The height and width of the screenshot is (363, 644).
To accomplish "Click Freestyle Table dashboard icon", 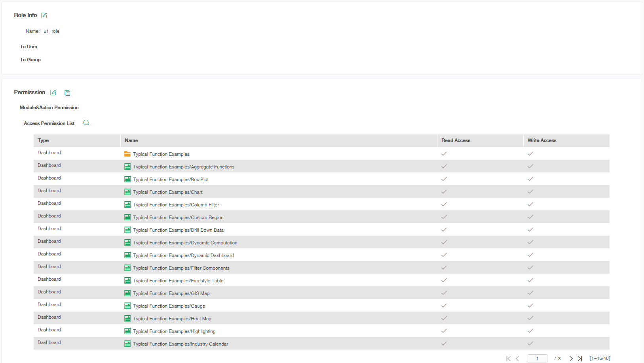I will pos(127,280).
